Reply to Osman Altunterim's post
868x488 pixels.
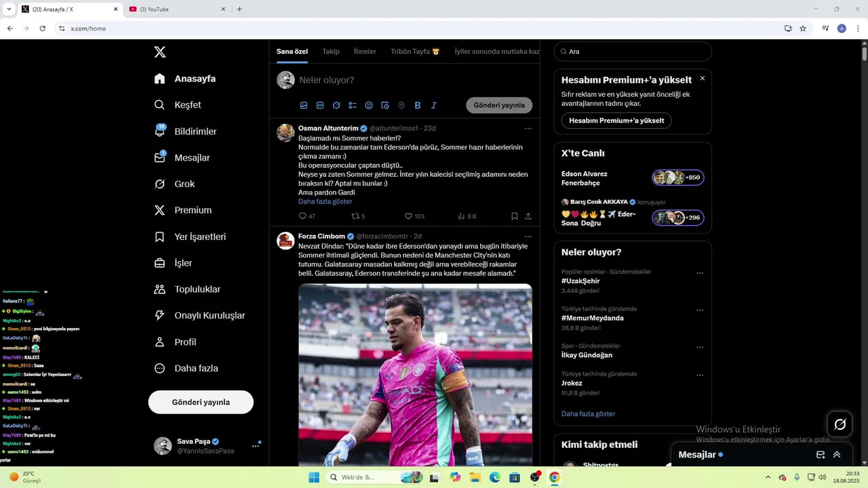(x=307, y=216)
